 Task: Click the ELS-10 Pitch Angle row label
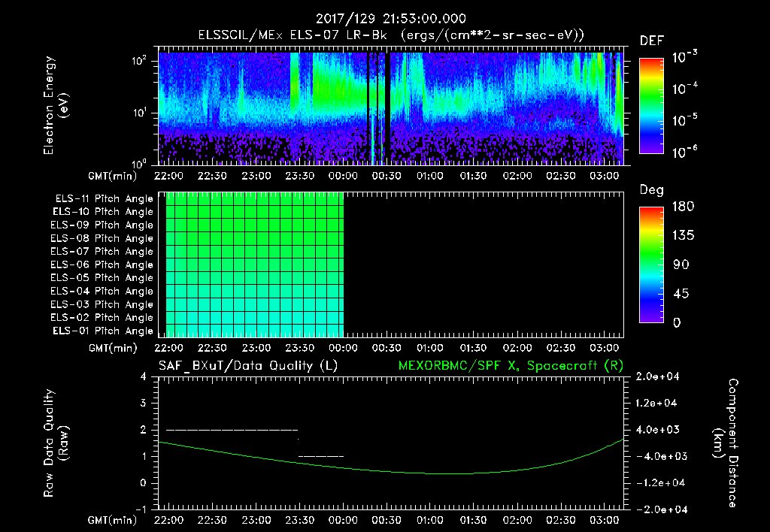[x=103, y=212]
